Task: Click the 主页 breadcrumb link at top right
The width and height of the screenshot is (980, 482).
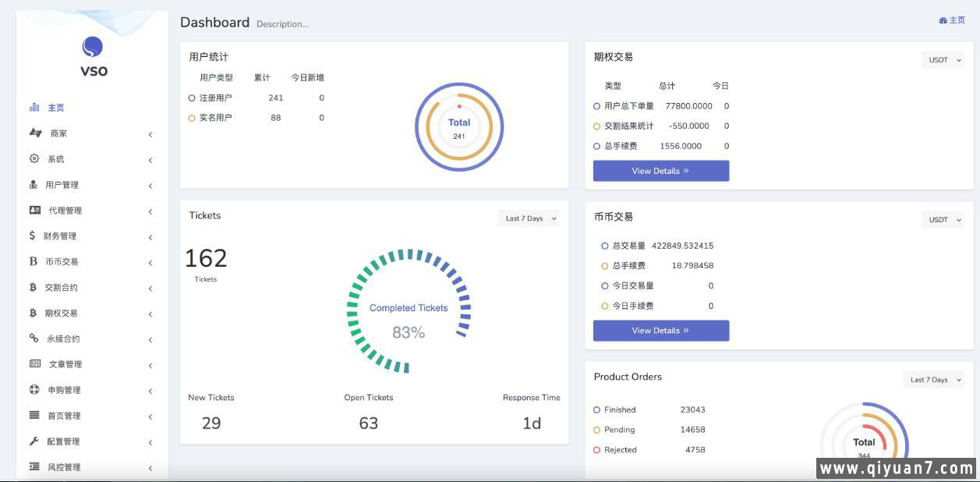Action: (953, 20)
